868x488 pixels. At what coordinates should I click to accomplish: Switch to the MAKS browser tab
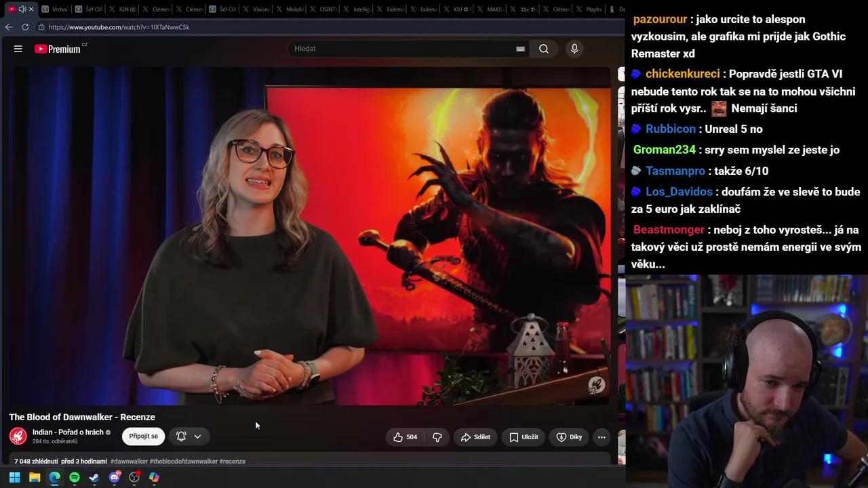[490, 9]
